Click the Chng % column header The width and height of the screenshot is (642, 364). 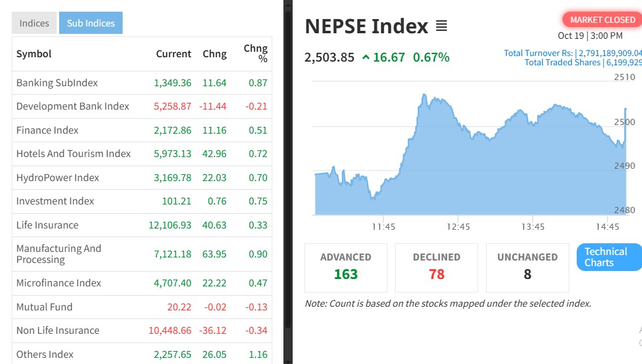pos(255,54)
